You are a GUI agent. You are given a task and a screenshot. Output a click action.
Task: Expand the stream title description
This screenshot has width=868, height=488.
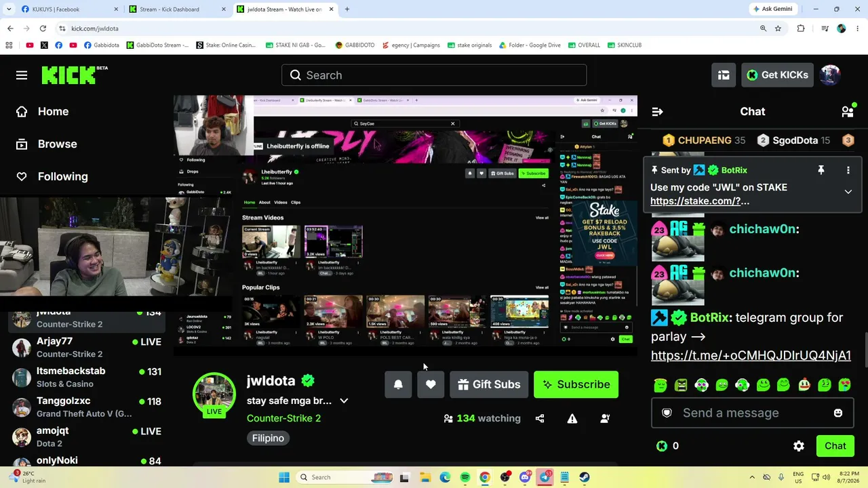tap(344, 401)
